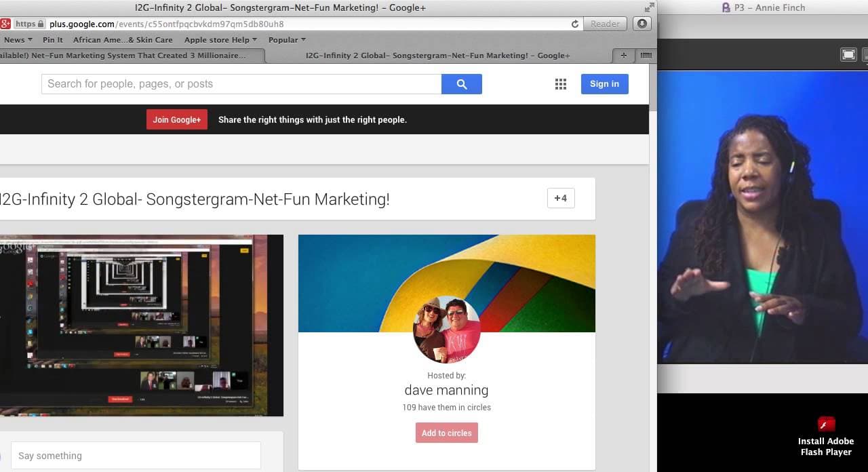The width and height of the screenshot is (868, 472).
Task: Click the video window fullscreen icon
Action: [848, 55]
